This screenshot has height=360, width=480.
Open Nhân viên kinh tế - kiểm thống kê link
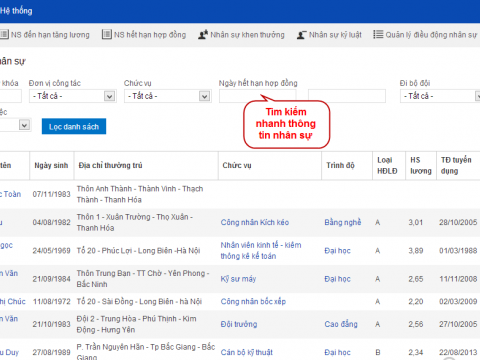click(261, 250)
